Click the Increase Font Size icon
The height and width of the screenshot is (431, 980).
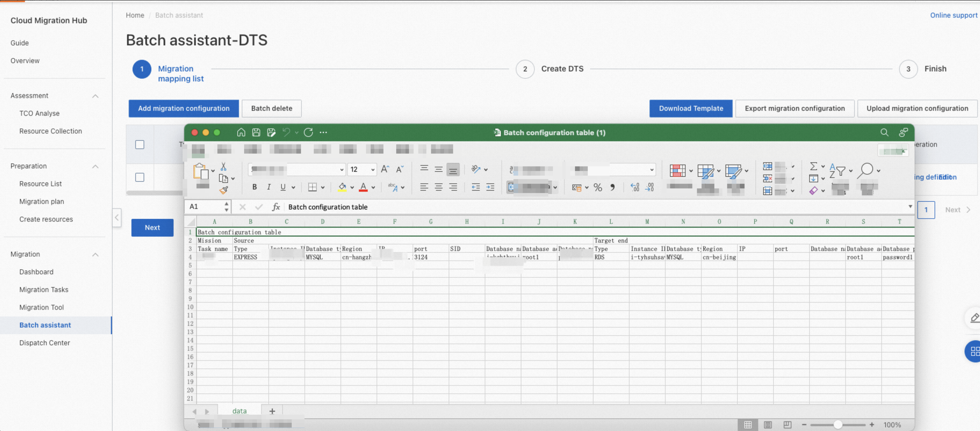(385, 169)
